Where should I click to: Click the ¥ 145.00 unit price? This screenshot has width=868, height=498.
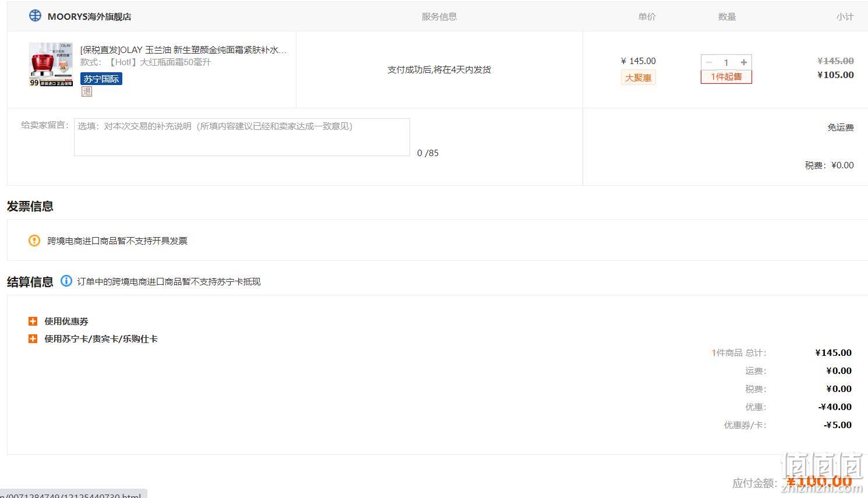[x=638, y=61]
